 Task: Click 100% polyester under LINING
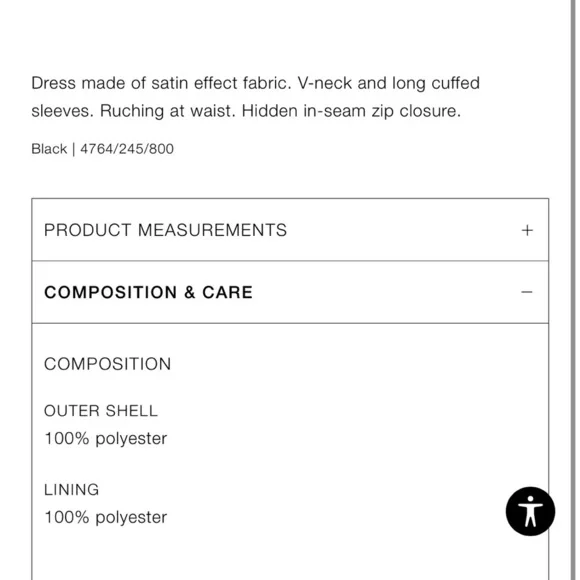[105, 517]
